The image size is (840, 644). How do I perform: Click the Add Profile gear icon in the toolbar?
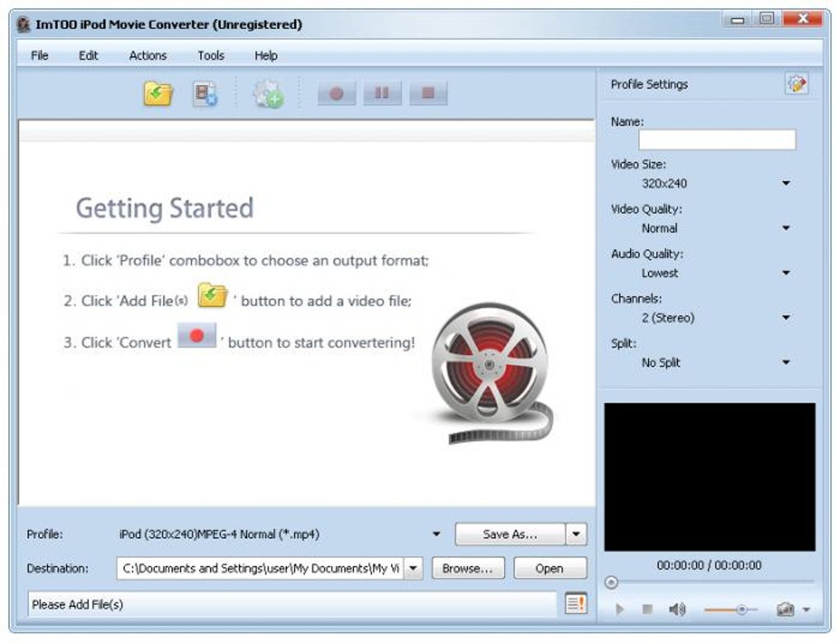click(x=268, y=95)
